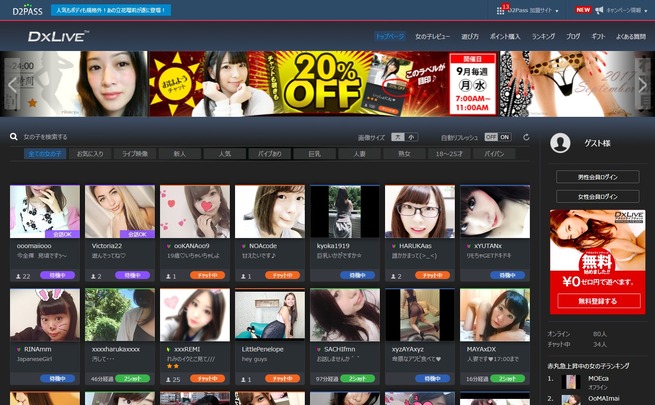This screenshot has height=405, width=655.
Task: Click LittlePenelope name text
Action: coord(262,349)
